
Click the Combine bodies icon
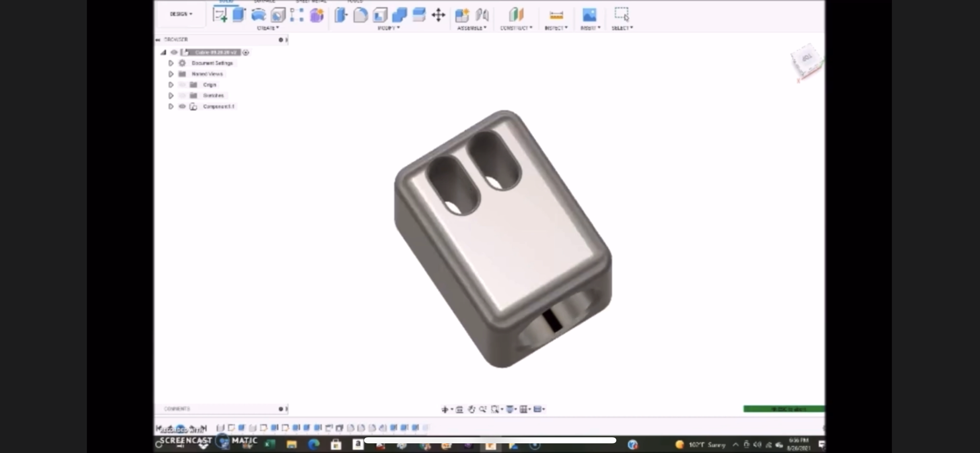click(399, 15)
